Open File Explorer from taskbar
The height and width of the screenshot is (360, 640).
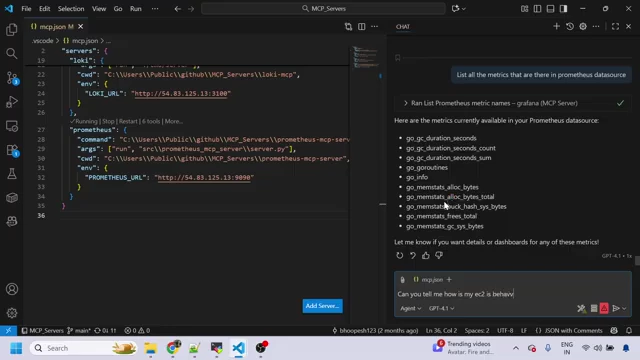[x=151, y=348]
